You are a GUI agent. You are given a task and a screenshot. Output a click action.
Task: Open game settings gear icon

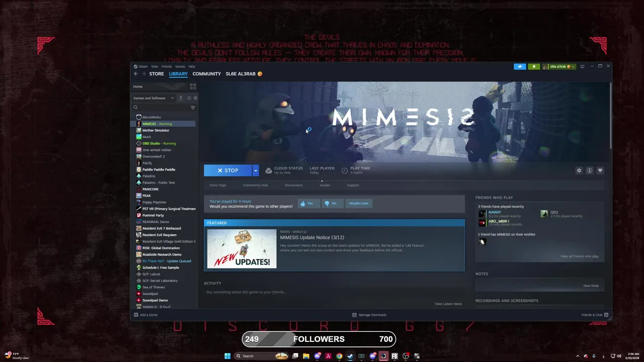[579, 170]
